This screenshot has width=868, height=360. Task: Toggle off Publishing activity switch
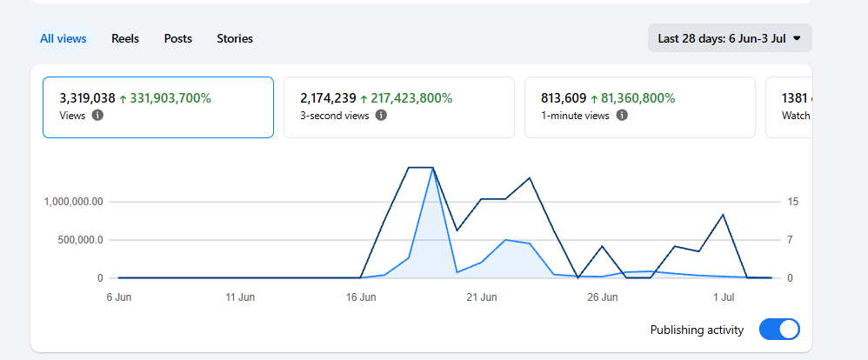click(779, 330)
